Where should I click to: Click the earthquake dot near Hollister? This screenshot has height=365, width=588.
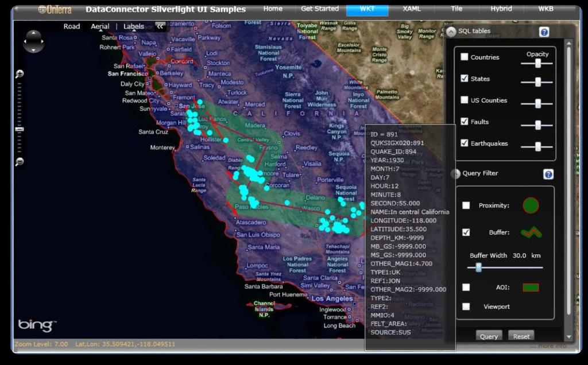click(x=226, y=140)
